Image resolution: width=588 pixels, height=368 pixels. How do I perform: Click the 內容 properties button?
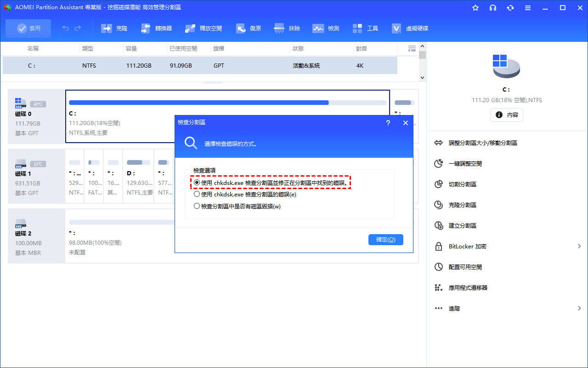(x=507, y=115)
